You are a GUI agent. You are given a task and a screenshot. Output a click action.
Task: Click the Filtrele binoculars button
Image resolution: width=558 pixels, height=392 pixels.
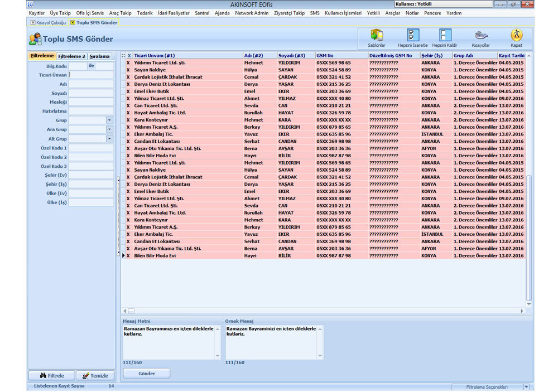click(x=52, y=376)
